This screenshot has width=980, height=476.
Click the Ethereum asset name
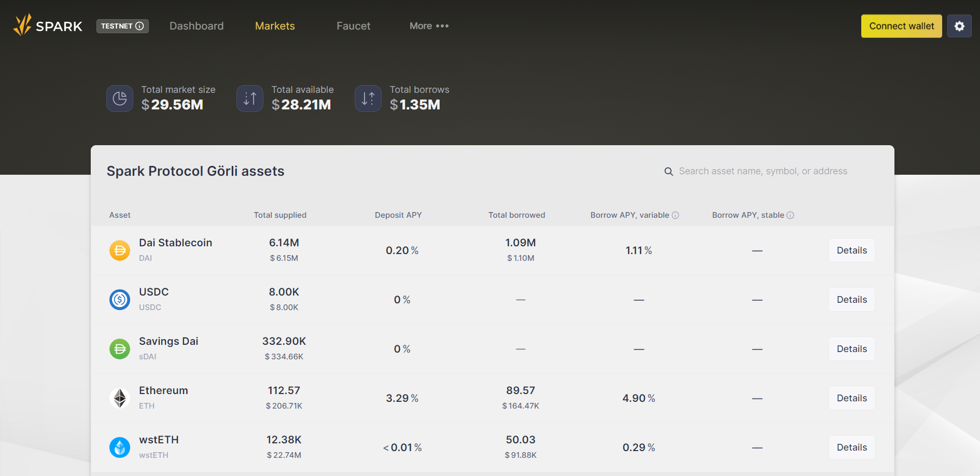pyautogui.click(x=163, y=390)
